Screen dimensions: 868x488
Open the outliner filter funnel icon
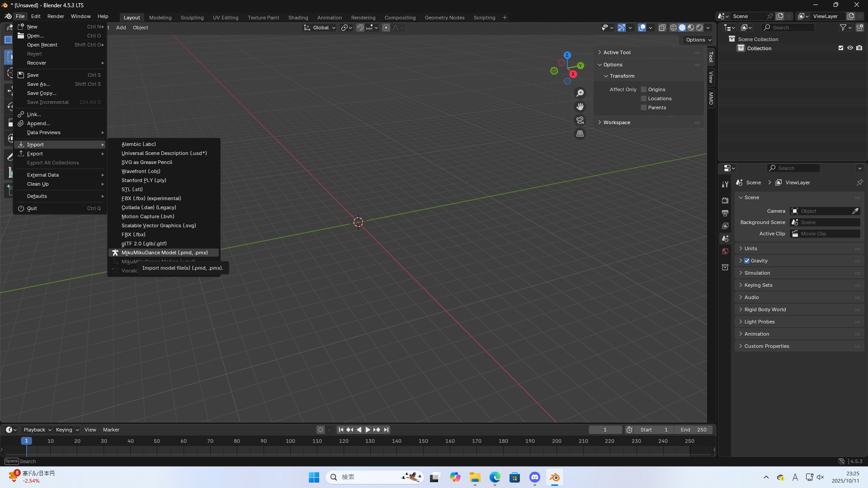(x=844, y=28)
